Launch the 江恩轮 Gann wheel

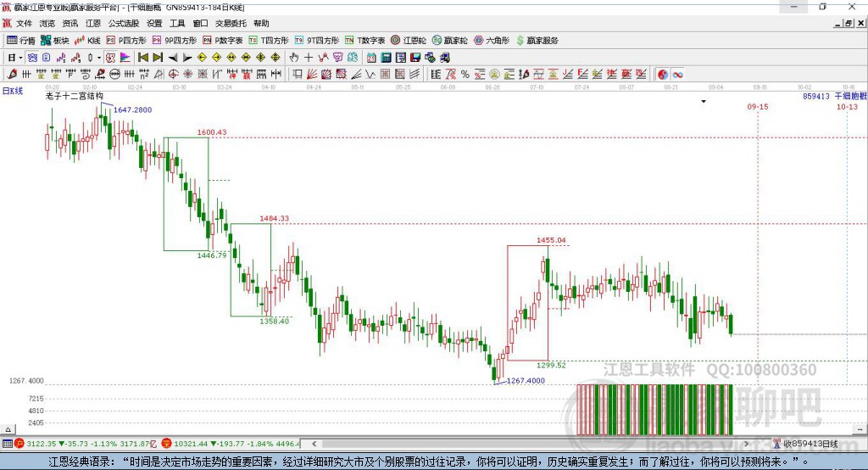pos(409,41)
